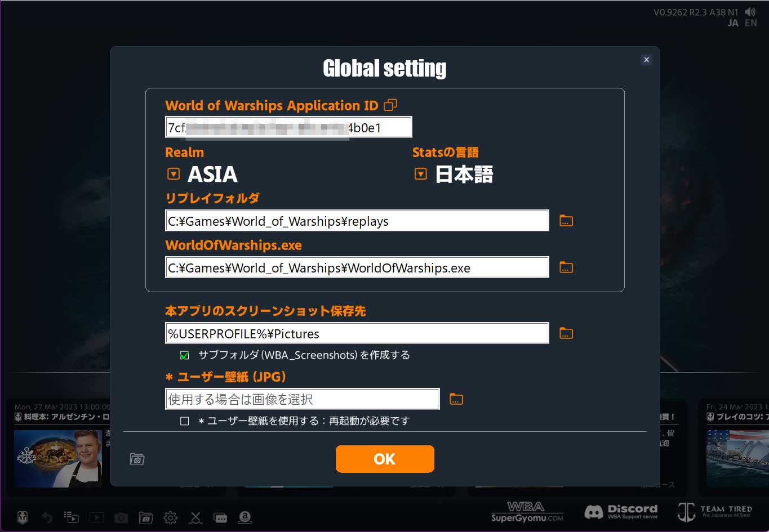Image resolution: width=769 pixels, height=532 pixels.
Task: Open the chef news thumbnail in background
Action: [x=58, y=458]
